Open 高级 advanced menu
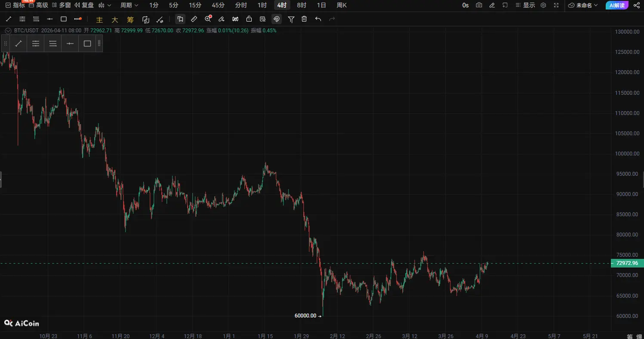 click(x=38, y=5)
